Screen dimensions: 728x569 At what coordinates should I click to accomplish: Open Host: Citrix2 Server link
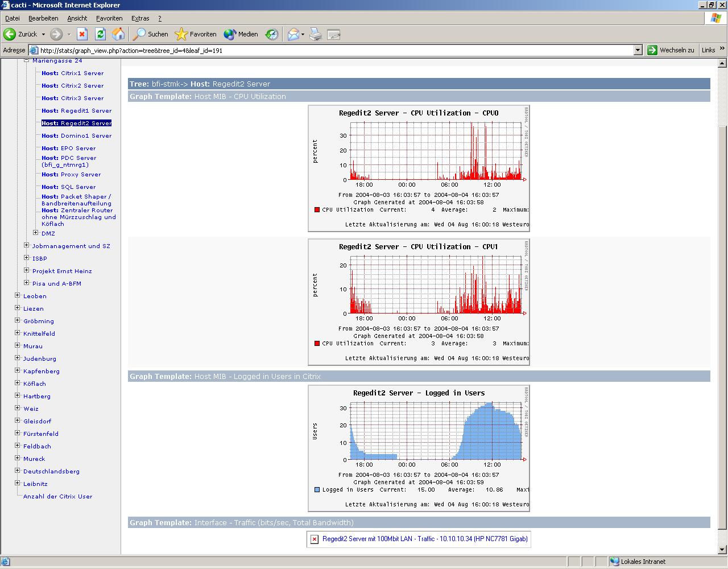coord(72,85)
